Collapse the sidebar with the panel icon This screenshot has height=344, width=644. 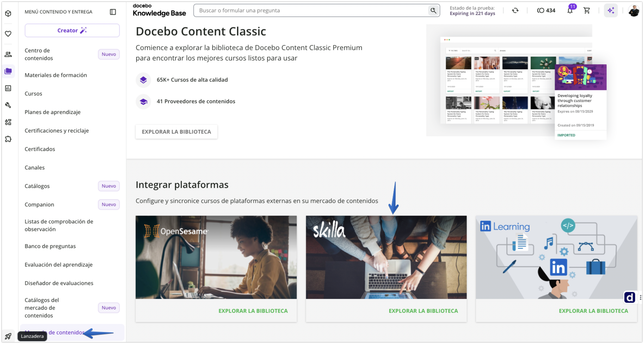pos(113,12)
